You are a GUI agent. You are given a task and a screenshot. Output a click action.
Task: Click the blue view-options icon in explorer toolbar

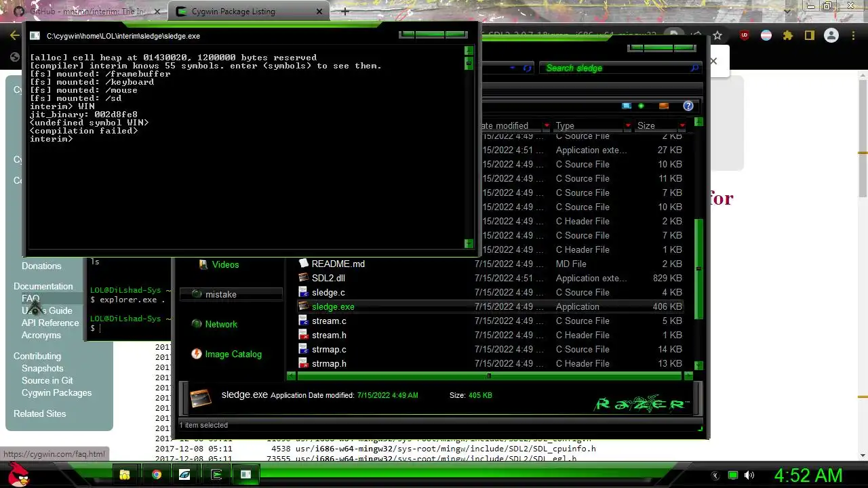[627, 106]
